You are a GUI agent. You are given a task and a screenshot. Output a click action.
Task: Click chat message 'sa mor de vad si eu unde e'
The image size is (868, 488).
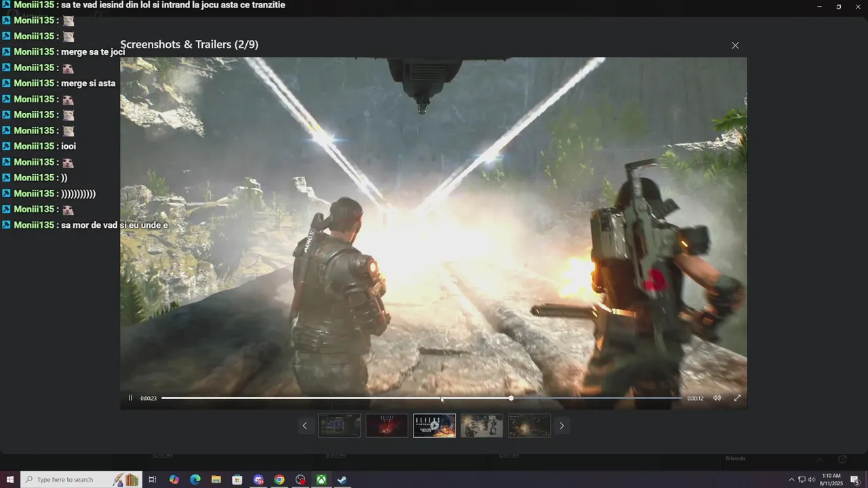coord(115,225)
